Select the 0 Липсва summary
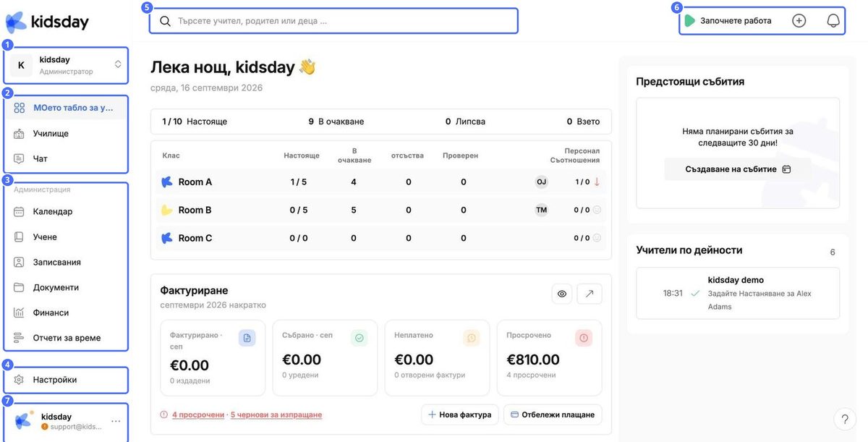Image resolution: width=868 pixels, height=442 pixels. click(465, 122)
